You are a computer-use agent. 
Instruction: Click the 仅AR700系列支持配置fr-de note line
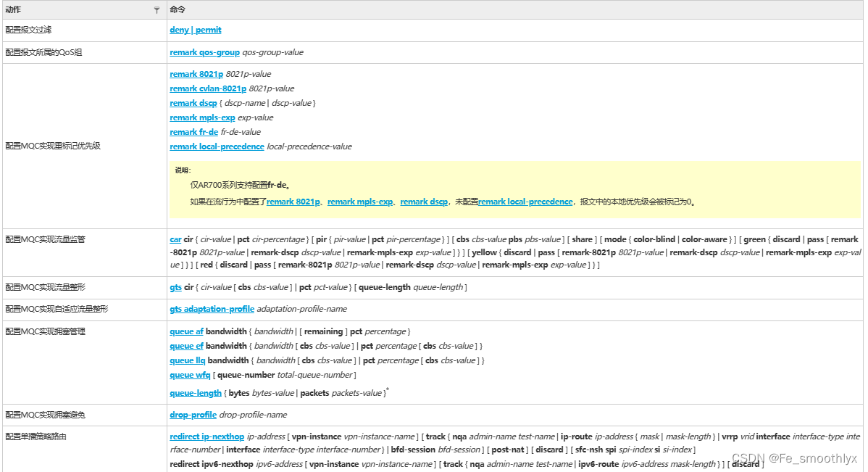tap(241, 185)
